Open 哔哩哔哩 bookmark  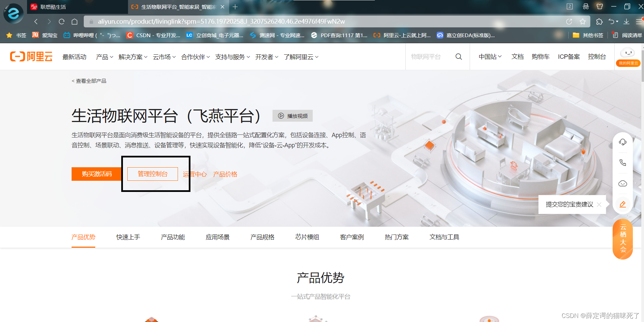[92, 35]
